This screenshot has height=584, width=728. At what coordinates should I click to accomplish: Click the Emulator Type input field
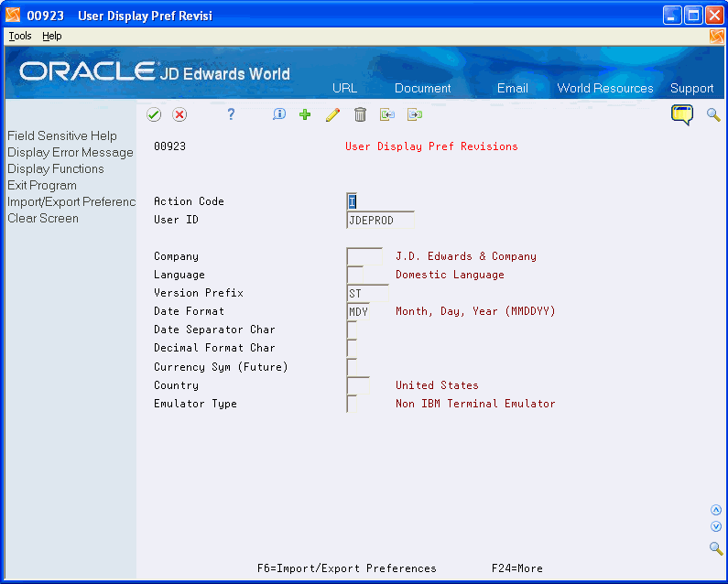(352, 404)
